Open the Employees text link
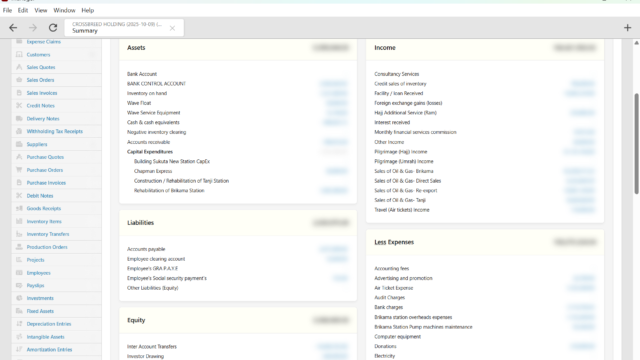Image resolution: width=640 pixels, height=360 pixels. coord(38,273)
